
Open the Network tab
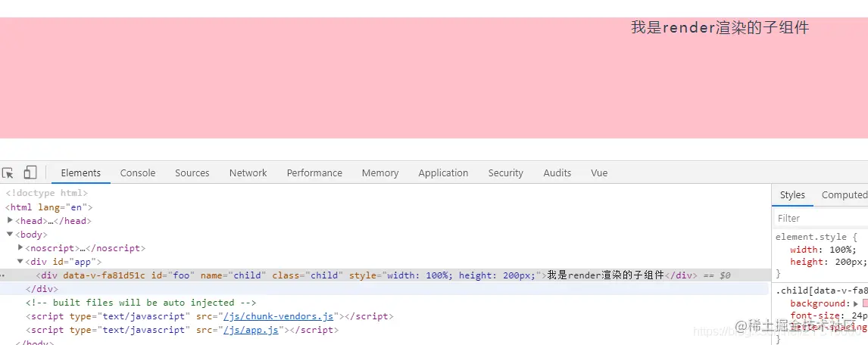(248, 173)
